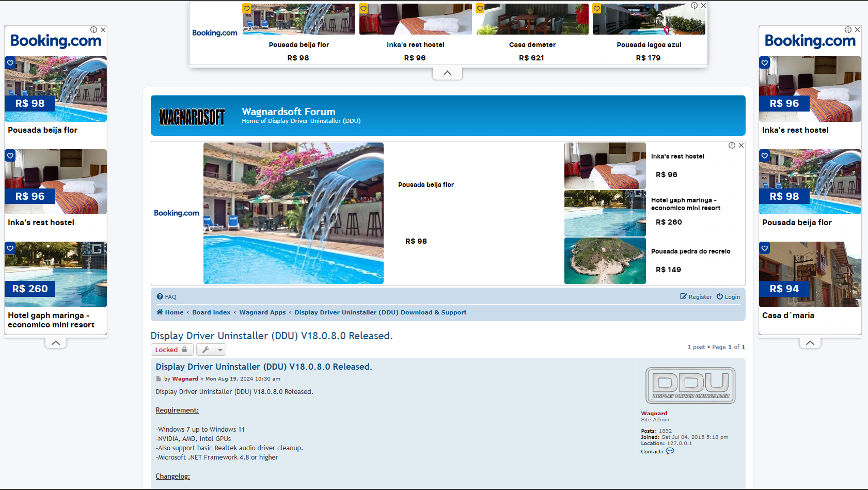The height and width of the screenshot is (490, 868).
Task: Click the DDU avatar image
Action: coord(690,385)
